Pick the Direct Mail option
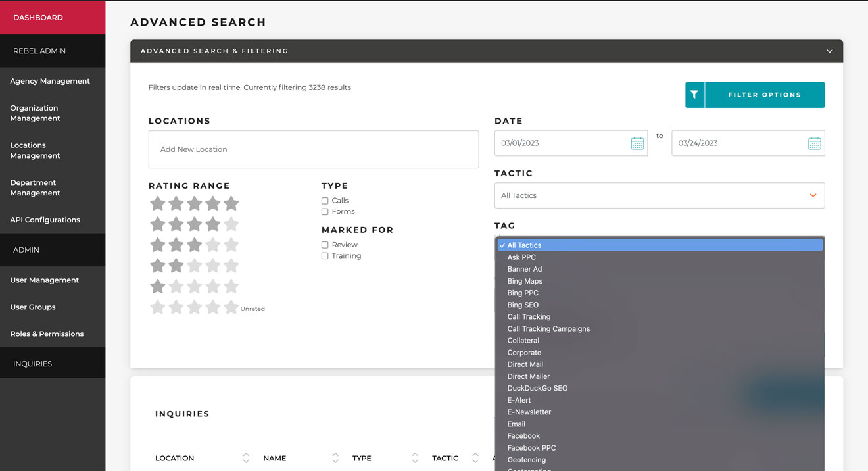 (660, 364)
